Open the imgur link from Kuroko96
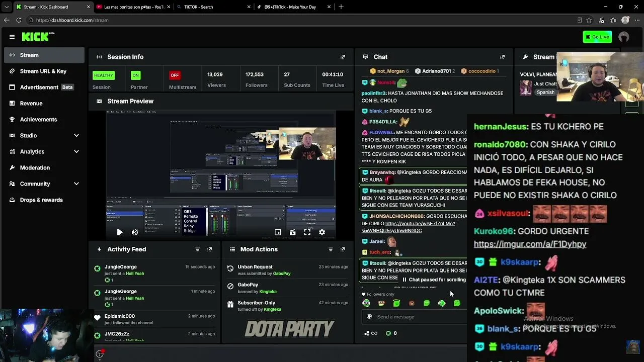 [x=530, y=244]
